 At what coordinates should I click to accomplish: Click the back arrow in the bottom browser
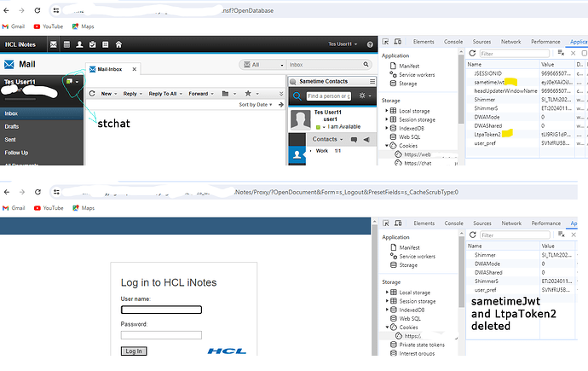pyautogui.click(x=6, y=192)
